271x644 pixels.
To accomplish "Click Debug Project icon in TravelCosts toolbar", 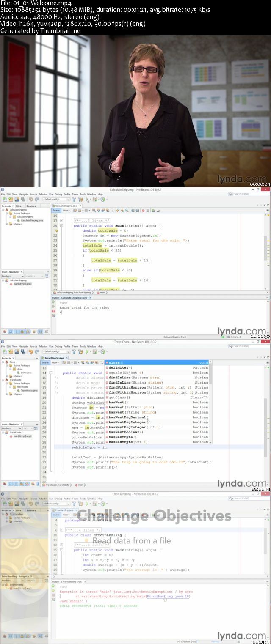I will click(94, 351).
